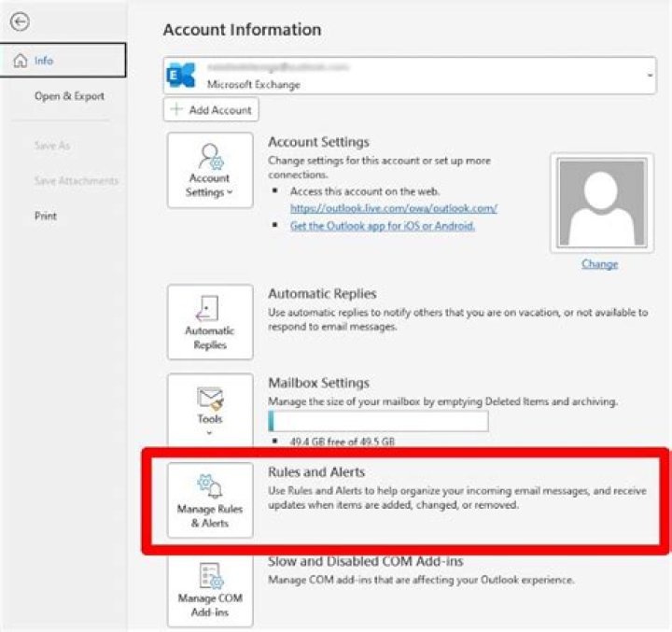
Task: Expand the Account Settings dropdown chevron
Action: [x=230, y=192]
